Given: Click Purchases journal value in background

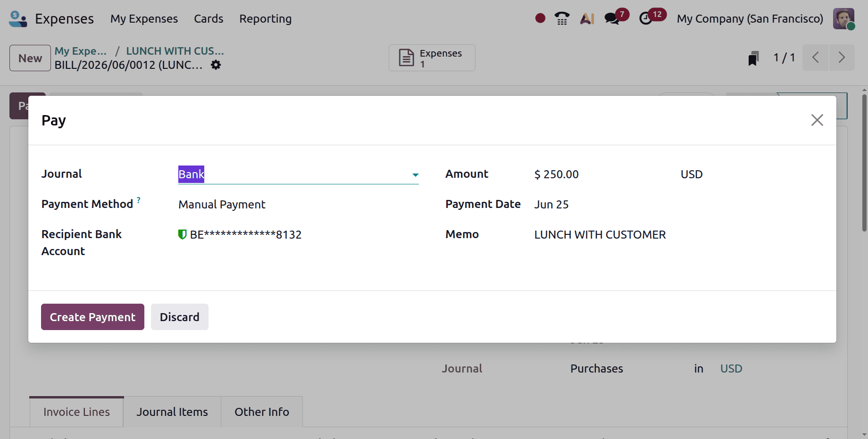Looking at the screenshot, I should [597, 369].
